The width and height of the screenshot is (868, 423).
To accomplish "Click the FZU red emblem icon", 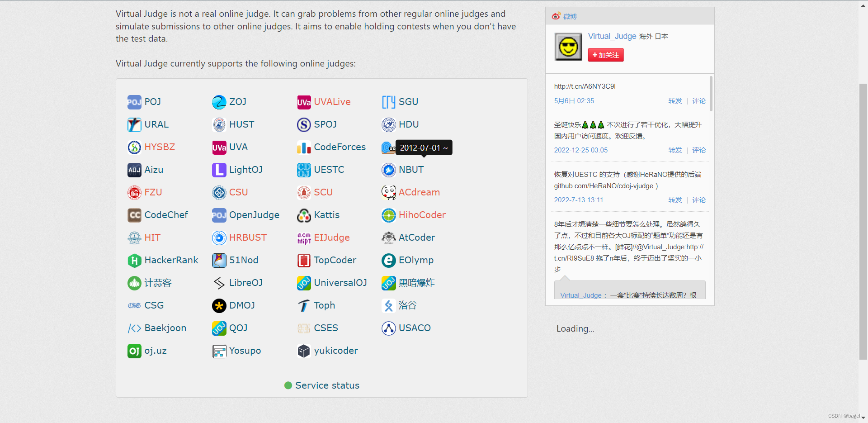I will click(134, 192).
